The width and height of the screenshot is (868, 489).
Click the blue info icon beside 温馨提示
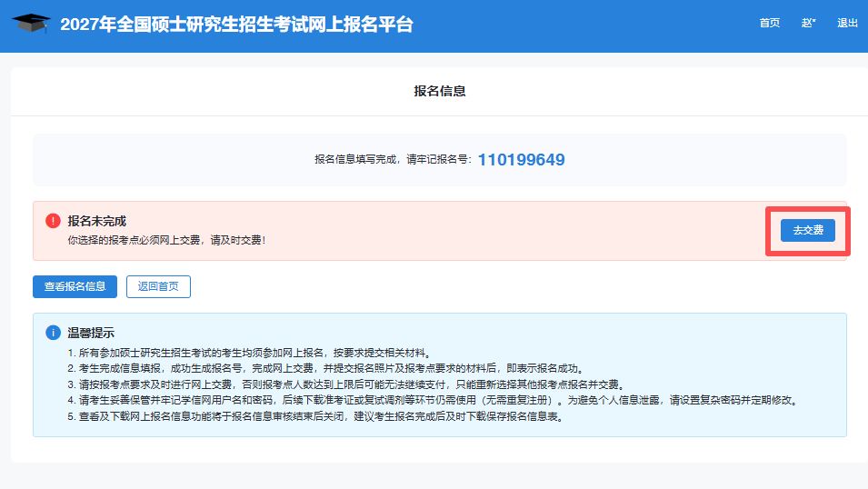click(x=53, y=333)
